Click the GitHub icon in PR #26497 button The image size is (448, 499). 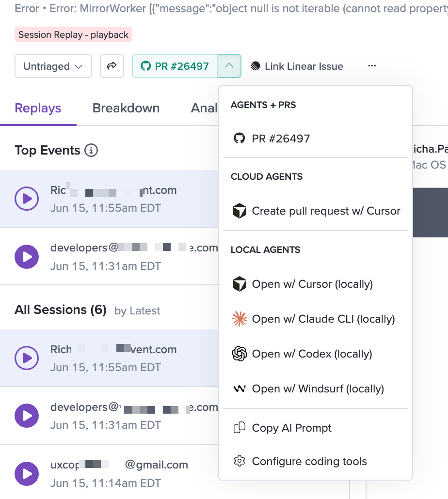tap(145, 66)
